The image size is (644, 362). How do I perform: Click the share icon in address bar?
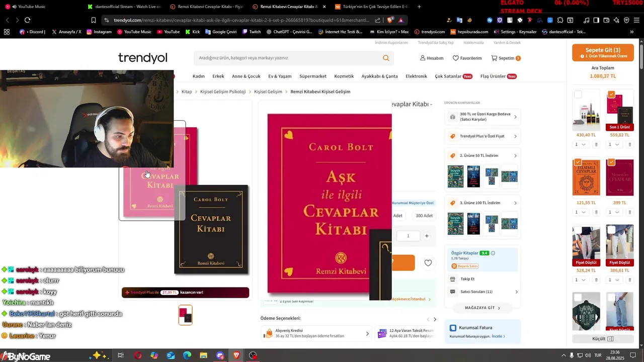coord(378,20)
